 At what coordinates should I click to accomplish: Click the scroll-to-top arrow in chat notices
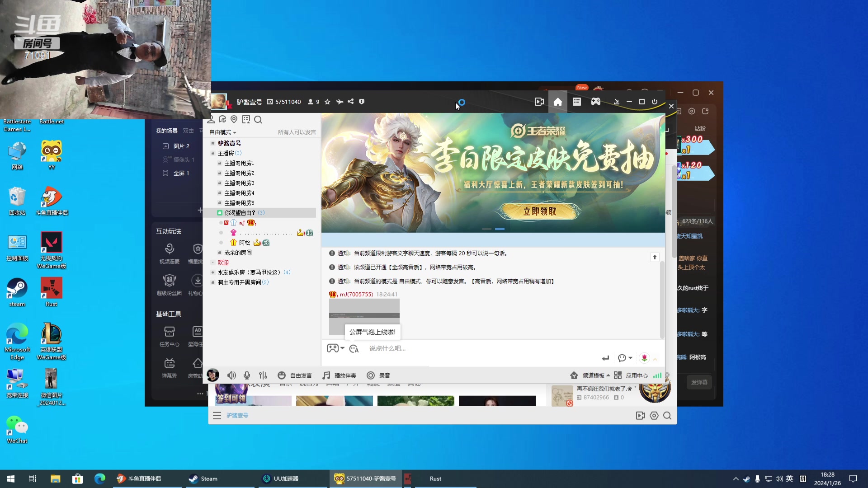pyautogui.click(x=655, y=257)
